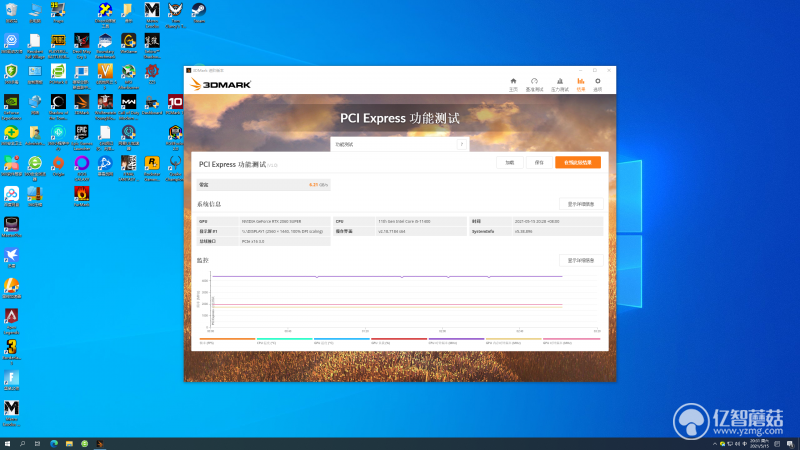The width and height of the screenshot is (800, 450).
Task: Click the test type selector field under title
Action: coord(399,144)
